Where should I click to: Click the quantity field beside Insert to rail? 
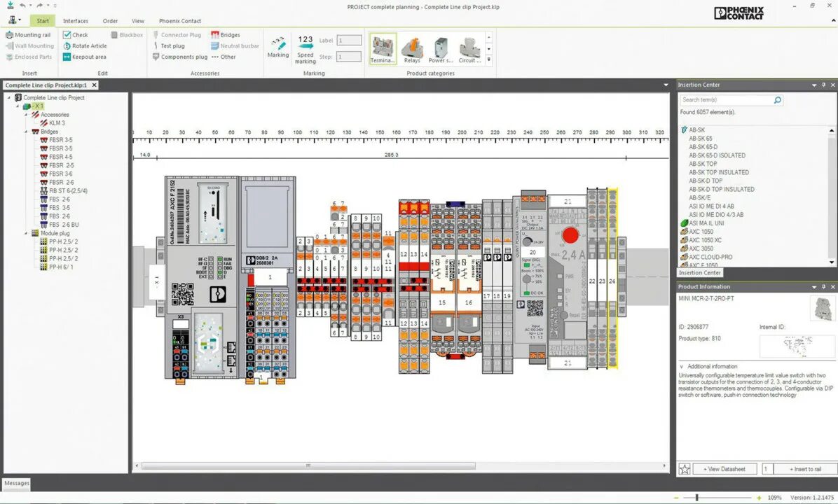(x=767, y=469)
